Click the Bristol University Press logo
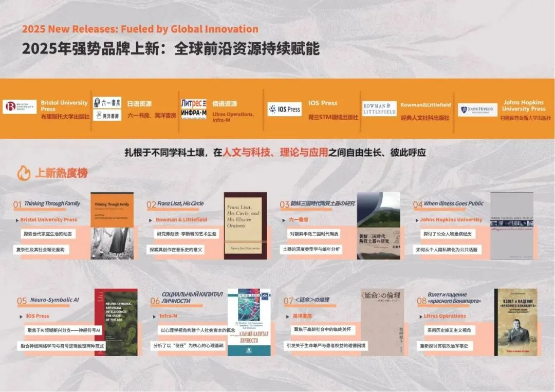555x392 pixels. (20, 107)
